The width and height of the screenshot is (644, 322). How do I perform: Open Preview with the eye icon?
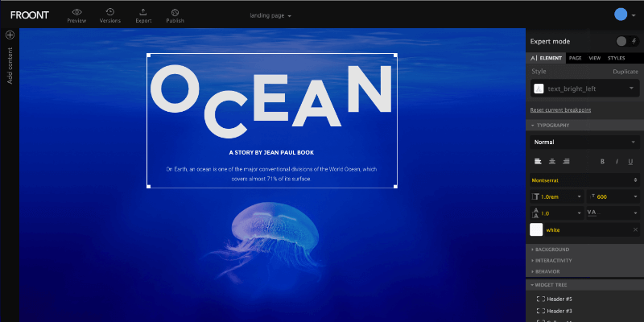click(x=76, y=12)
